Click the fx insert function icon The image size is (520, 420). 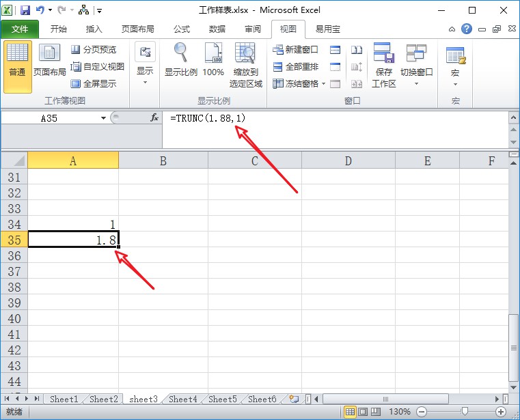click(x=154, y=117)
